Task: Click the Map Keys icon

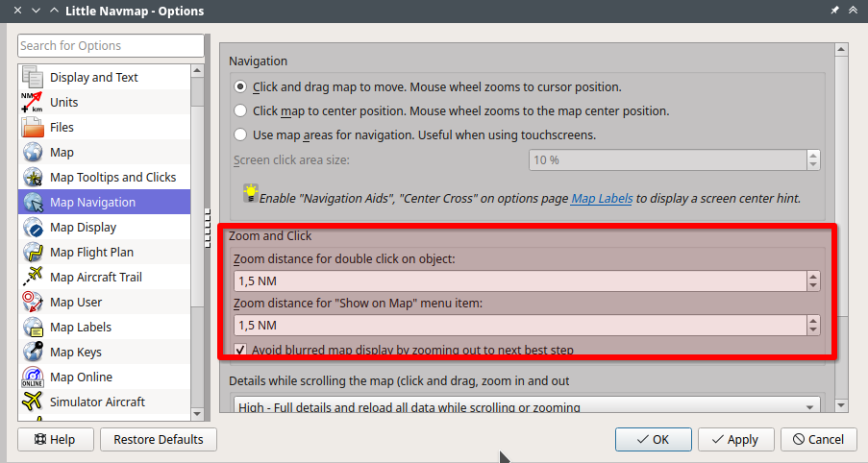Action: click(x=33, y=352)
